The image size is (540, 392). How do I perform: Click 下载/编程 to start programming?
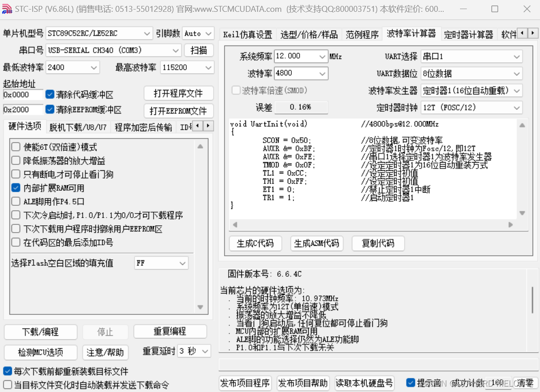[x=40, y=332]
